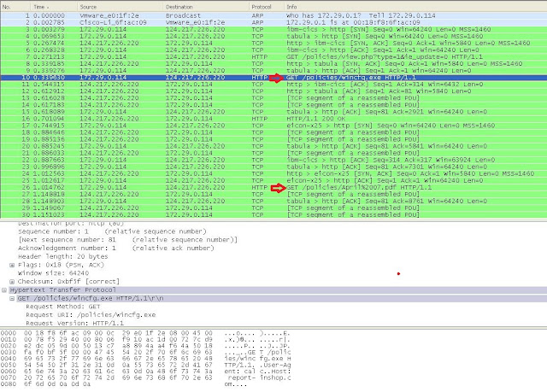Select packet 25 eicon-x25 > http ACK
Screen dimensions: 547x392
tap(273, 180)
